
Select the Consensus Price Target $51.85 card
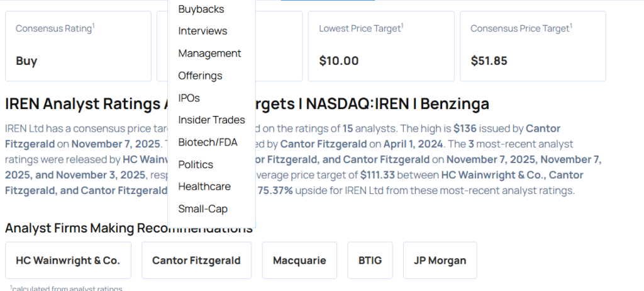coord(533,46)
